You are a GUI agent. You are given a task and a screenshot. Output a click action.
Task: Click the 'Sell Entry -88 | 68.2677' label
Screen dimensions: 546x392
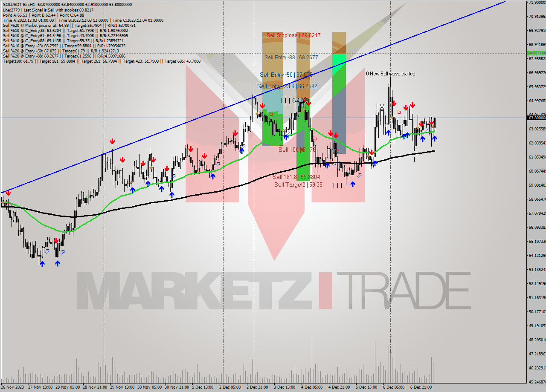pyautogui.click(x=291, y=57)
